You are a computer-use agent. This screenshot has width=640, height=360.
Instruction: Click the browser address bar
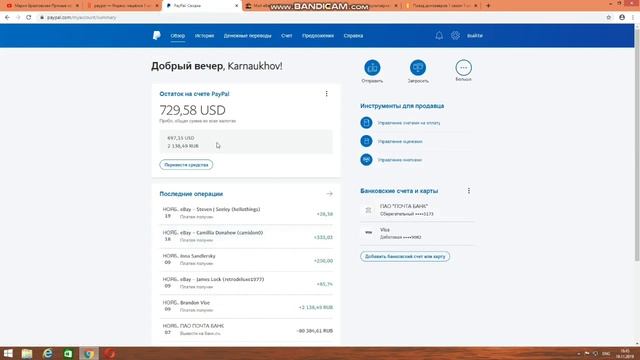pos(318,18)
